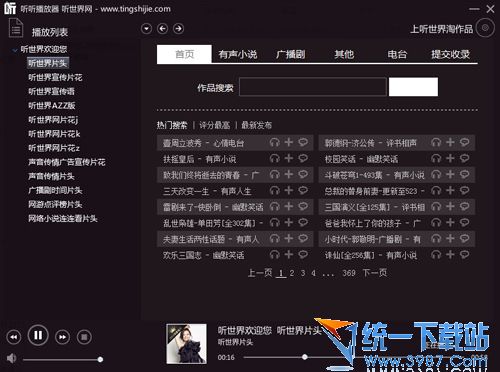Open the 致我们终将逝去的青春 search result
500x372 pixels.
211,175
